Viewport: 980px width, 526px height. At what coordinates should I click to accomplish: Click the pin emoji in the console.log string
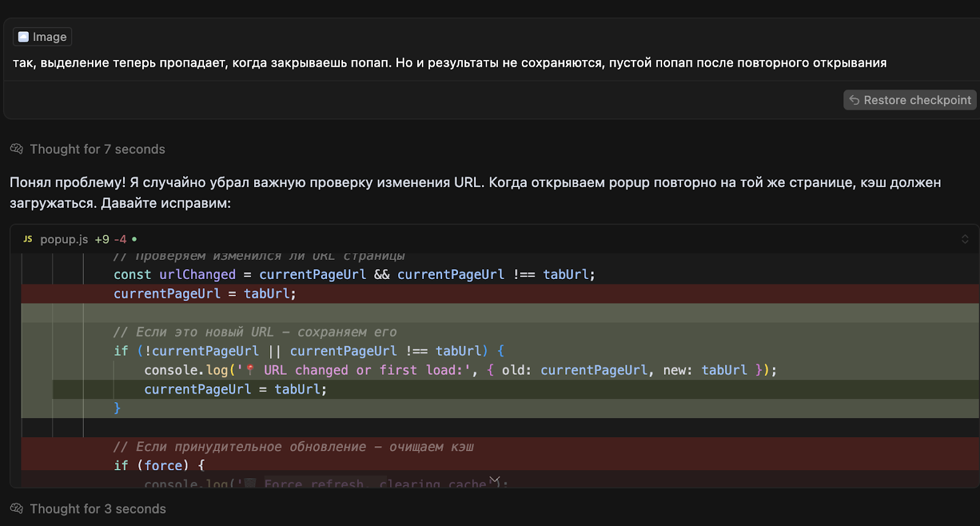250,370
